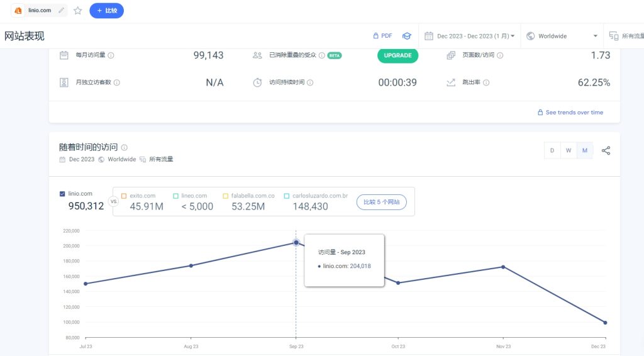Click the 页面数/访问 pages icon

tap(451, 55)
